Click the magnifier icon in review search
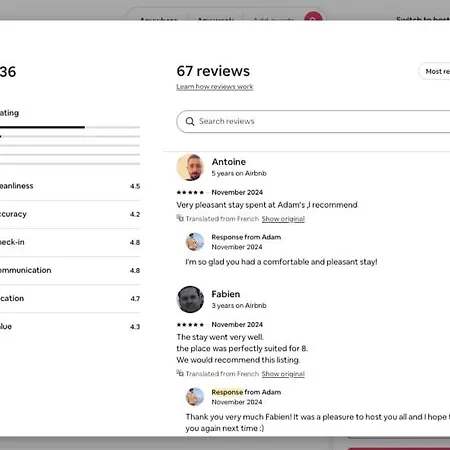Image resolution: width=450 pixels, height=450 pixels. coord(190,121)
